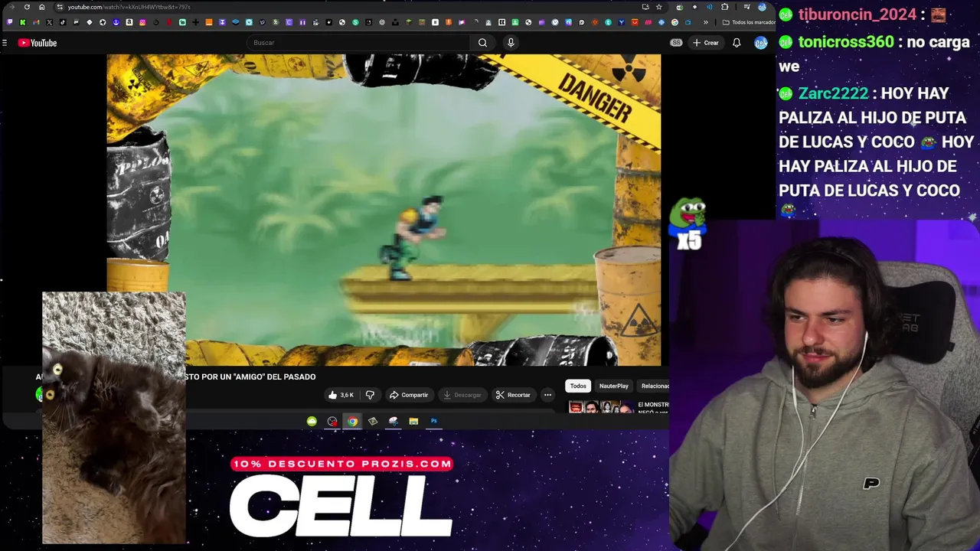
Task: Click the Descargar button
Action: pyautogui.click(x=462, y=395)
